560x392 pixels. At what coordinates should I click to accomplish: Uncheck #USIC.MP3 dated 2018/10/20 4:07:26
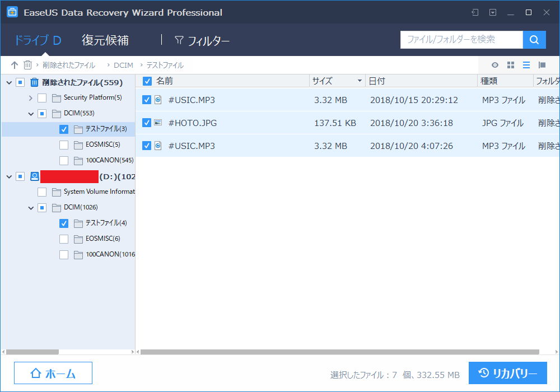(146, 145)
